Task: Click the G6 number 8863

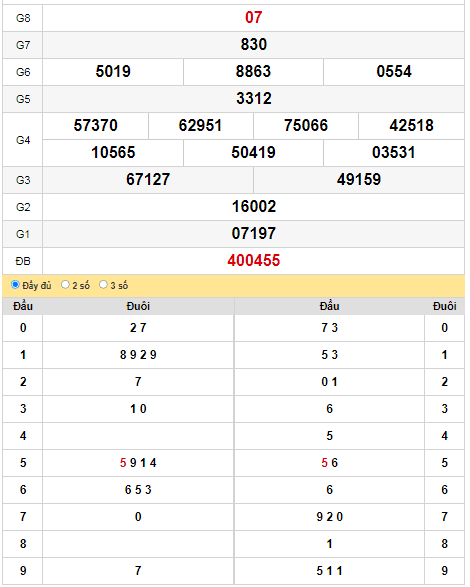Action: (x=253, y=72)
